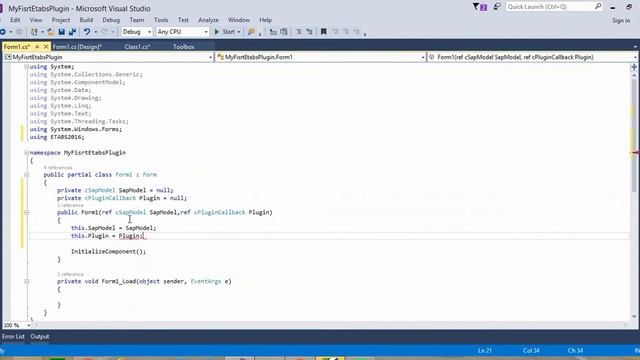The width and height of the screenshot is (640, 360).
Task: Click the Quick Launch magnifier icon
Action: 598,7
